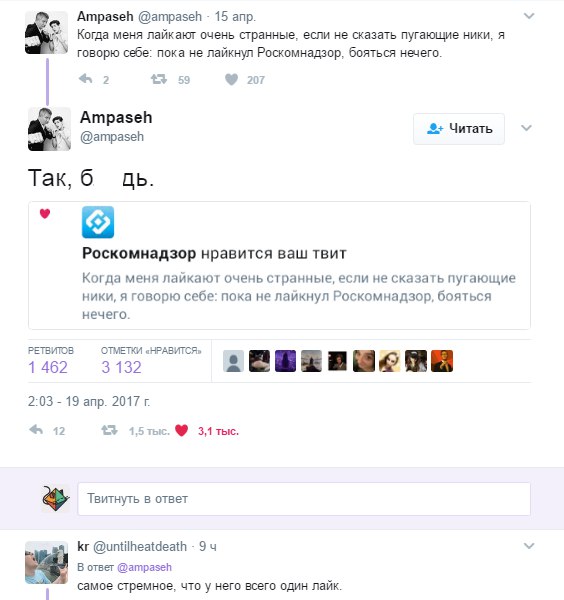Expand the options chevron on kr's reply
Viewport: 564px width, 600px height.
[x=529, y=546]
